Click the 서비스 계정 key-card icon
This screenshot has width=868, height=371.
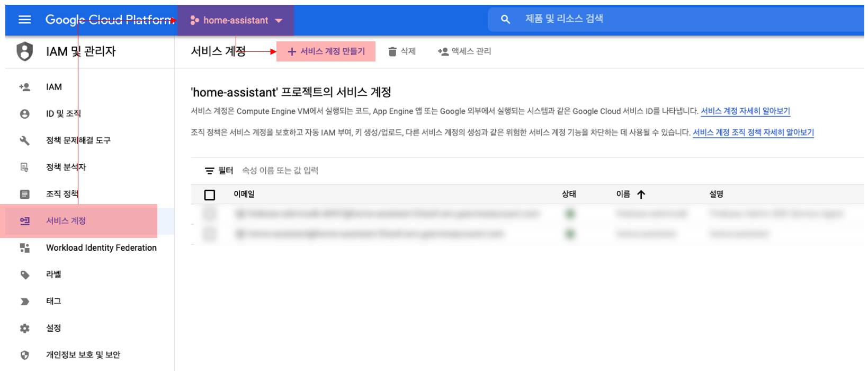pos(24,221)
